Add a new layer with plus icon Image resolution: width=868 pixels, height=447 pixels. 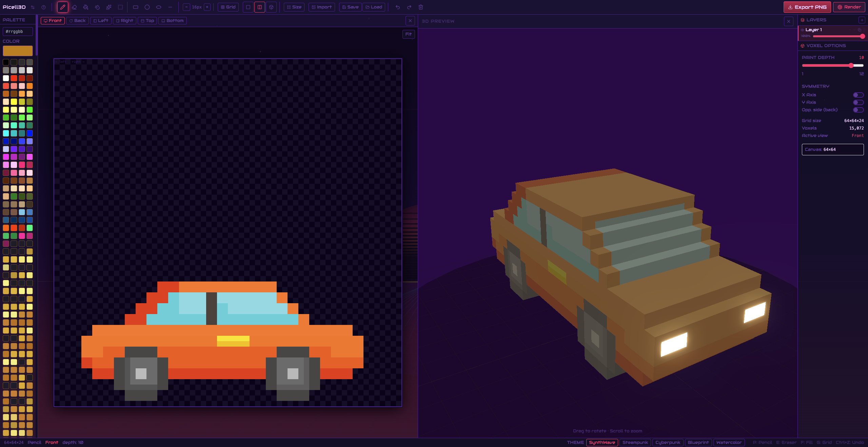862,20
